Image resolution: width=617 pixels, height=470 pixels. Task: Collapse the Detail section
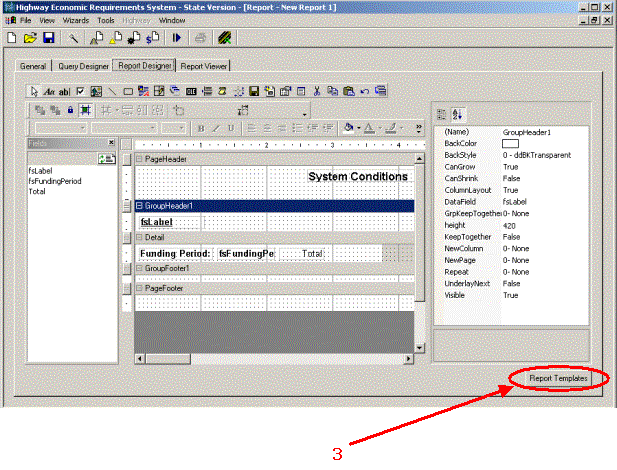coord(139,237)
